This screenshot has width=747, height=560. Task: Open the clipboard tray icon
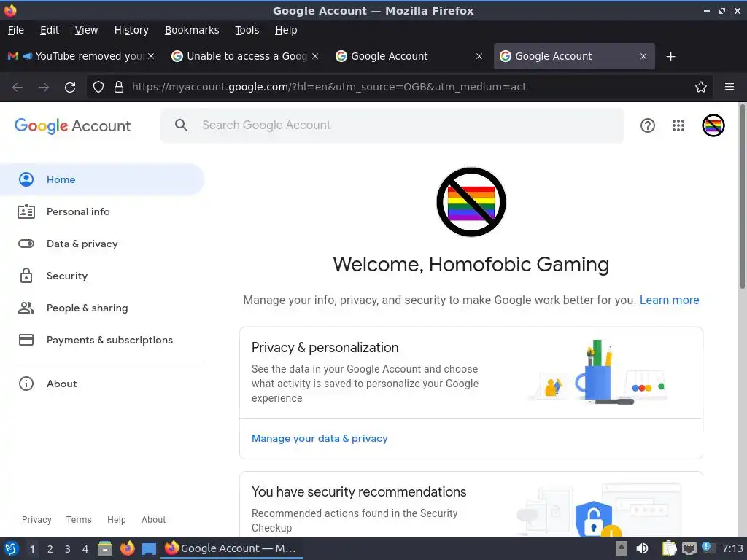[x=669, y=548]
